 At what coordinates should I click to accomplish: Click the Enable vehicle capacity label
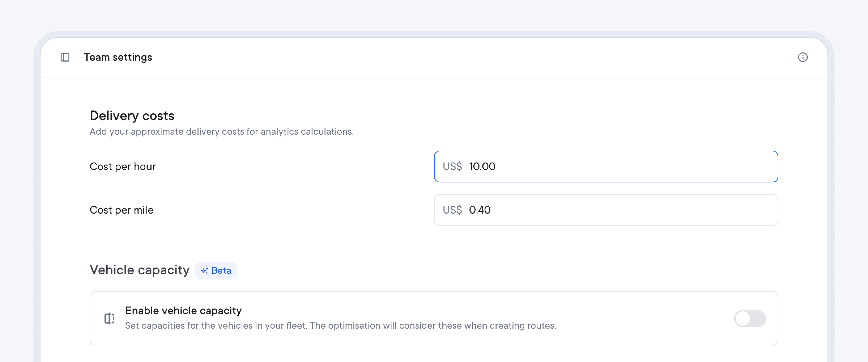tap(183, 310)
